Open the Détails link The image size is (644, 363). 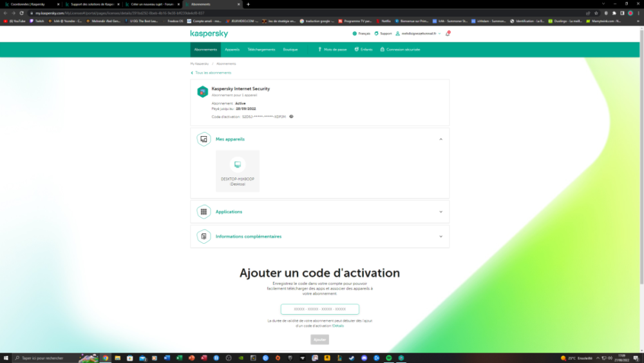[338, 326]
